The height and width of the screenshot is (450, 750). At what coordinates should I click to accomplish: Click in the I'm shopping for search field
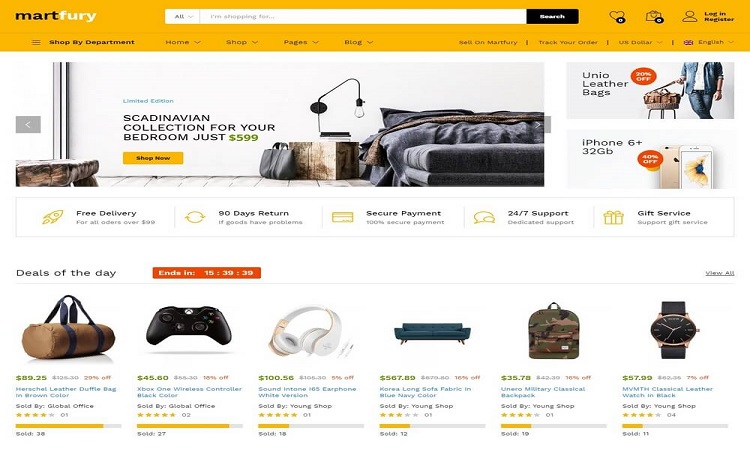(363, 16)
